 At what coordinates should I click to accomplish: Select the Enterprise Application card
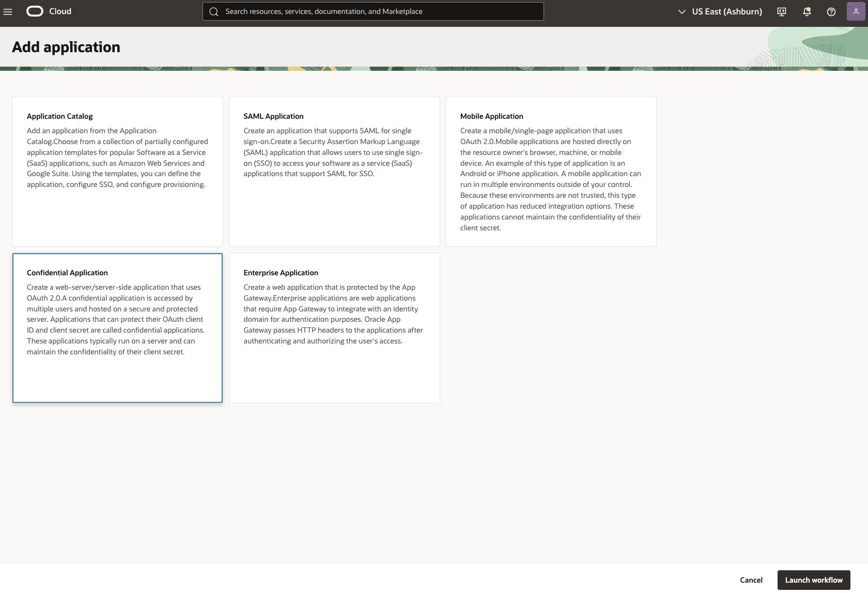[x=334, y=327]
